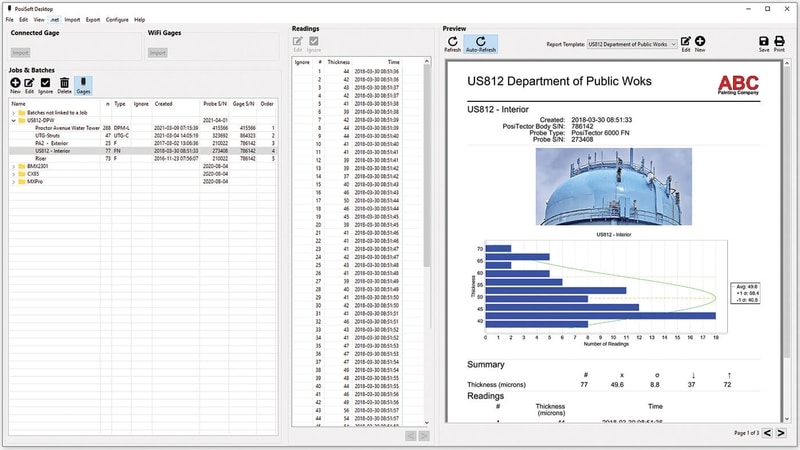This screenshot has width=800, height=450.
Task: Collapse the US812-DPW job folder
Action: coord(15,121)
